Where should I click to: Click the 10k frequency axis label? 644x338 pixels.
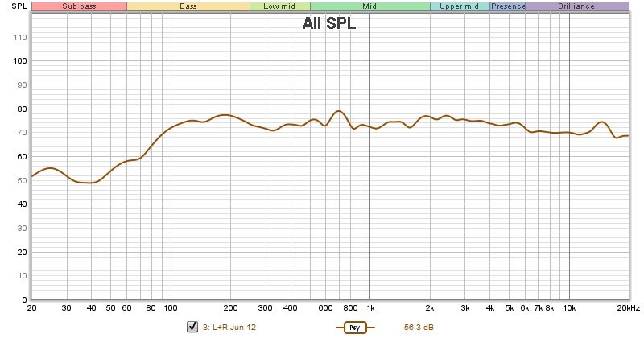[569, 308]
